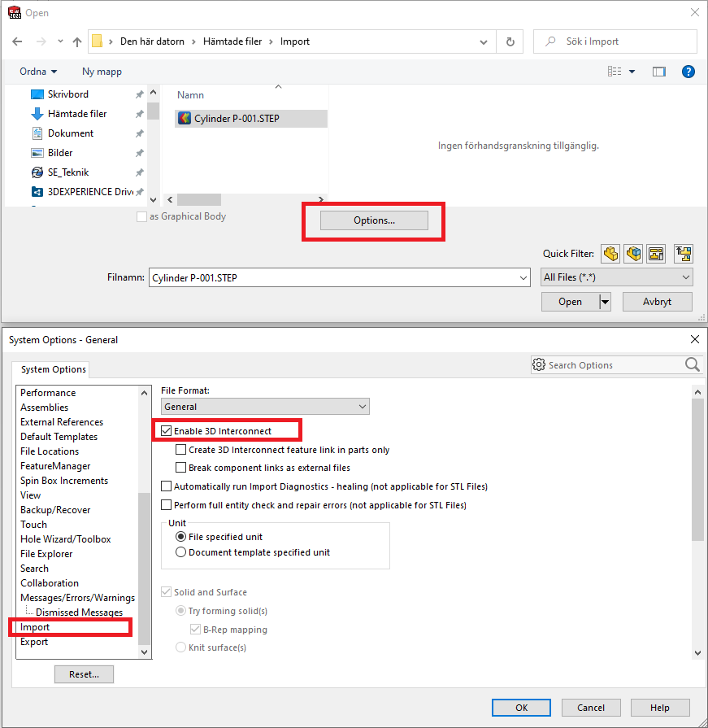Open the Ordna menu dropdown
708x728 pixels.
click(x=38, y=72)
